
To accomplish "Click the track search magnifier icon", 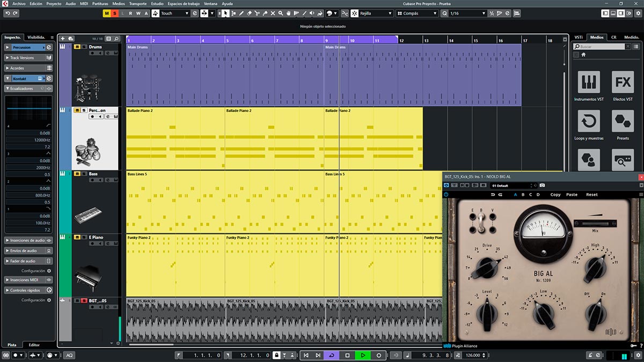I will point(116,39).
